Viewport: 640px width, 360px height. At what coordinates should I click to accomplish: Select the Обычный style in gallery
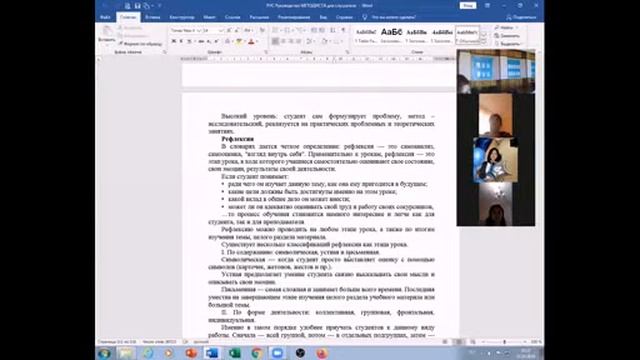[x=467, y=35]
